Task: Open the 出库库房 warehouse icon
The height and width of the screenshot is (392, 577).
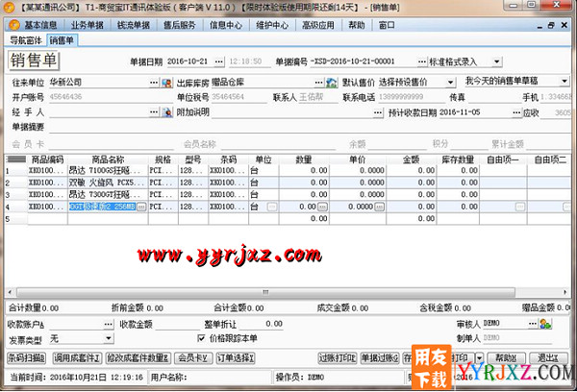Action: 332,83
